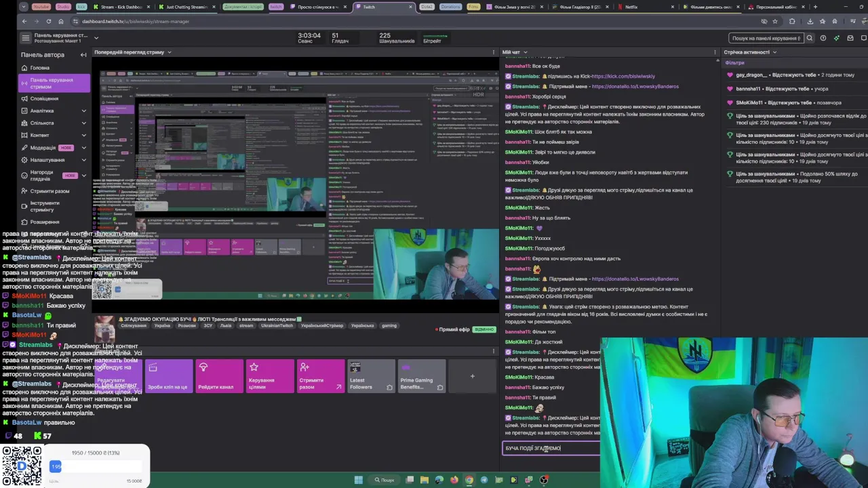Open the YouTube tab group label
This screenshot has width=868, height=488.
(x=41, y=7)
